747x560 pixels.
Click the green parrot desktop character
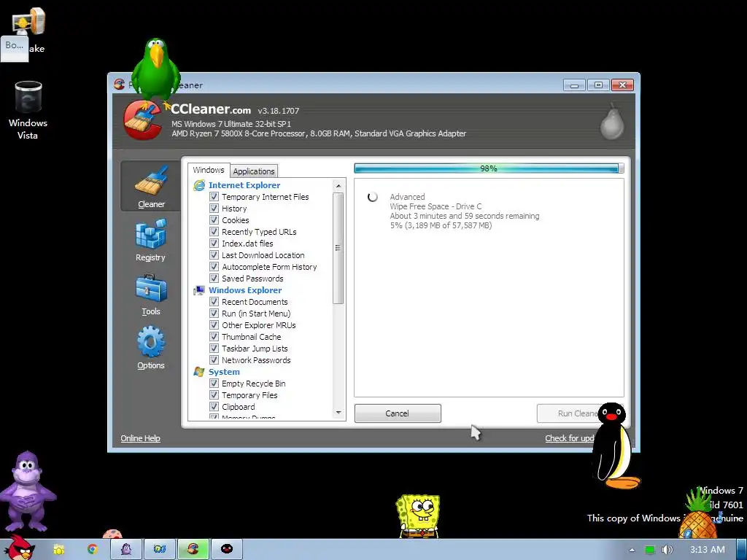pos(156,69)
